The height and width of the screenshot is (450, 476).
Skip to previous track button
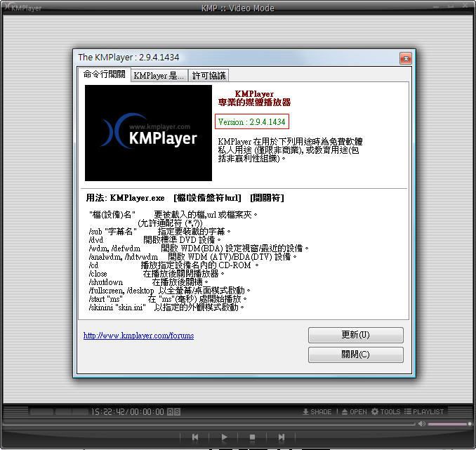195,437
